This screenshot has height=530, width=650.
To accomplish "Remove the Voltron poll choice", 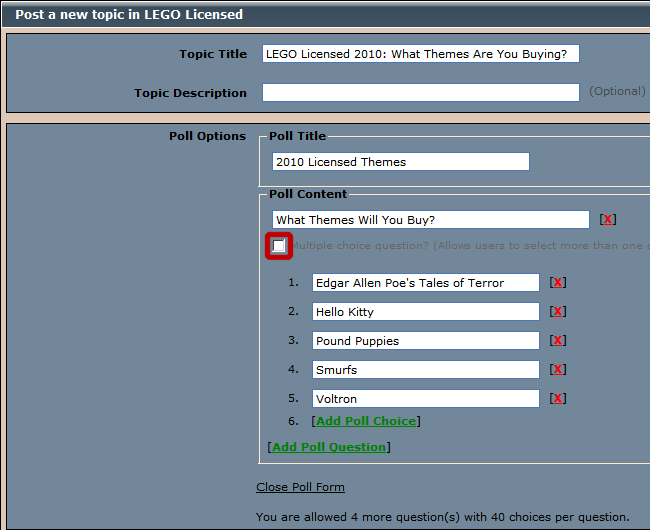I will click(558, 399).
